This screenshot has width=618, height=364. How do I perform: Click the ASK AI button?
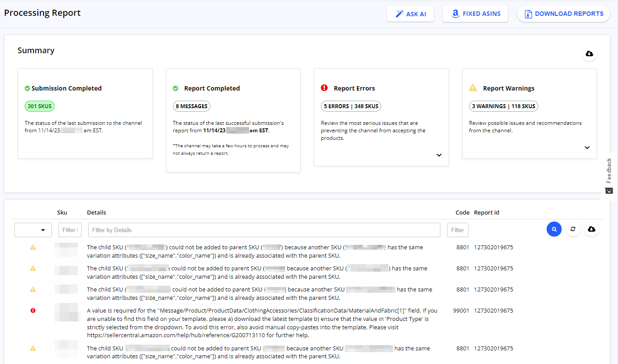(x=410, y=14)
